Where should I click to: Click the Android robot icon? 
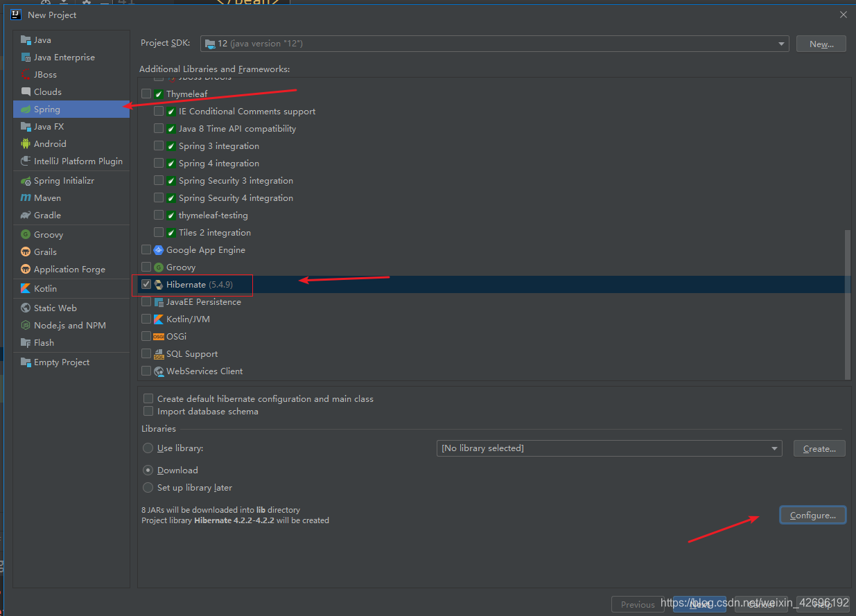tap(26, 144)
